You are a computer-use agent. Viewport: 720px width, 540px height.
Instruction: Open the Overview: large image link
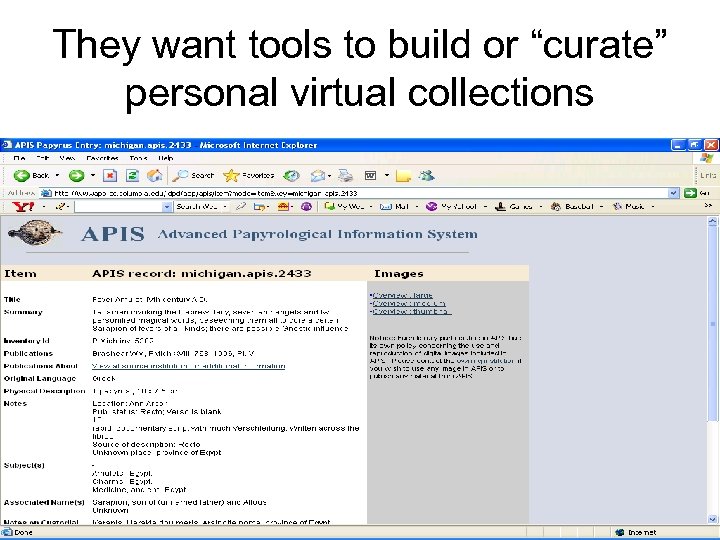(403, 295)
